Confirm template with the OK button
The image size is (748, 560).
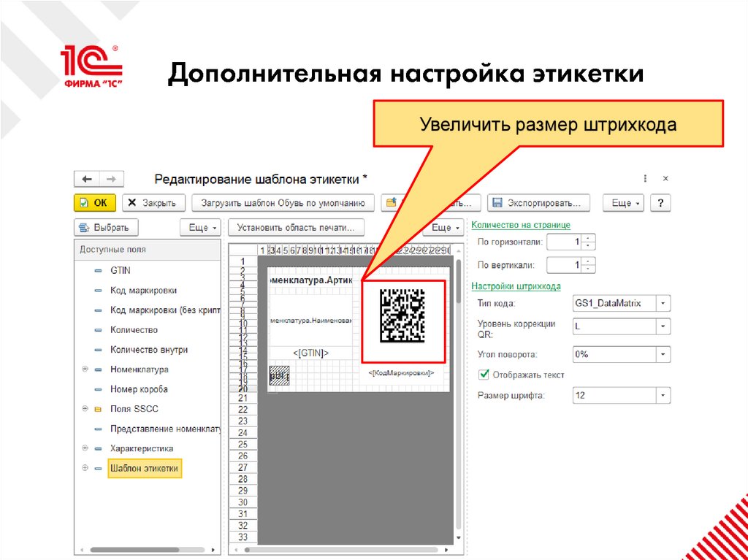pyautogui.click(x=95, y=203)
